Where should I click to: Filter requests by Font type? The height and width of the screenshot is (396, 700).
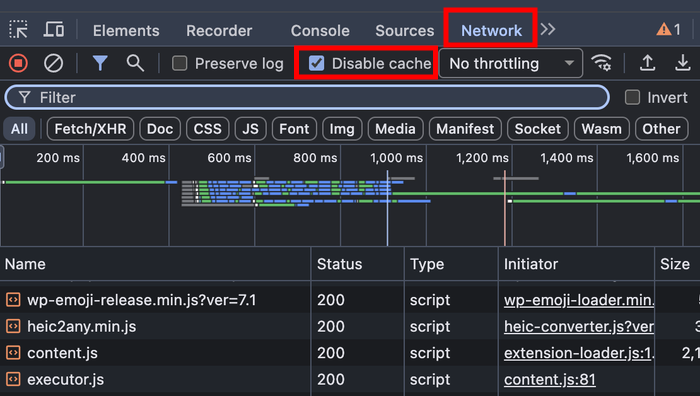pyautogui.click(x=294, y=129)
